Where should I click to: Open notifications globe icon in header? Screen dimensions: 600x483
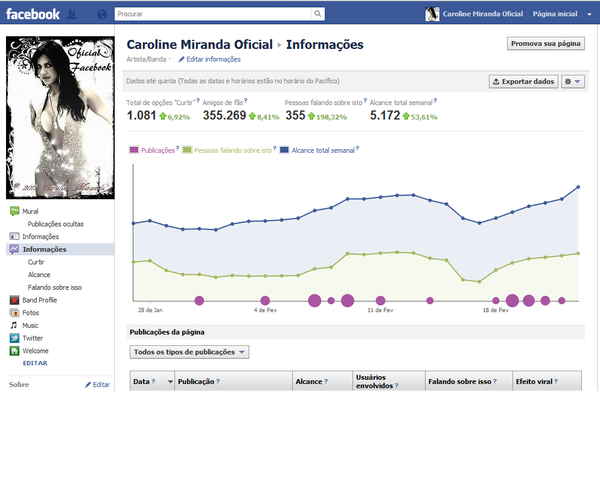(102, 14)
